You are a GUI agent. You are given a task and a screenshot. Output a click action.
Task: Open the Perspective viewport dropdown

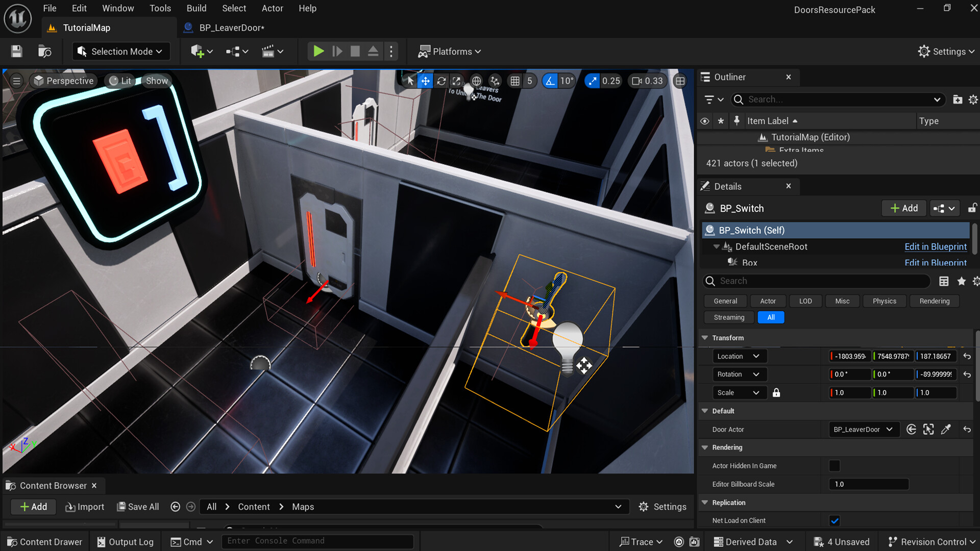tap(63, 81)
